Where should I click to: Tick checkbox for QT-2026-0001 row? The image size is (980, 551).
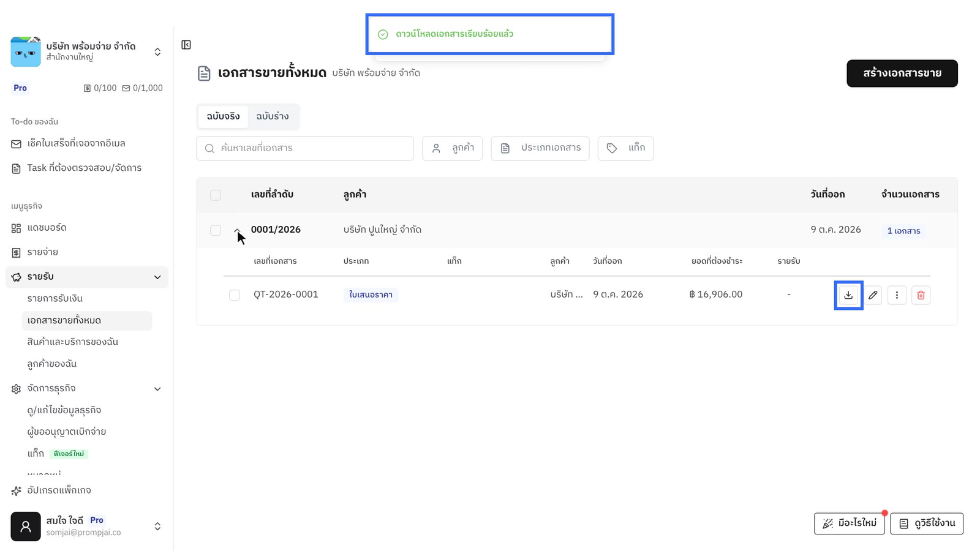coord(235,295)
